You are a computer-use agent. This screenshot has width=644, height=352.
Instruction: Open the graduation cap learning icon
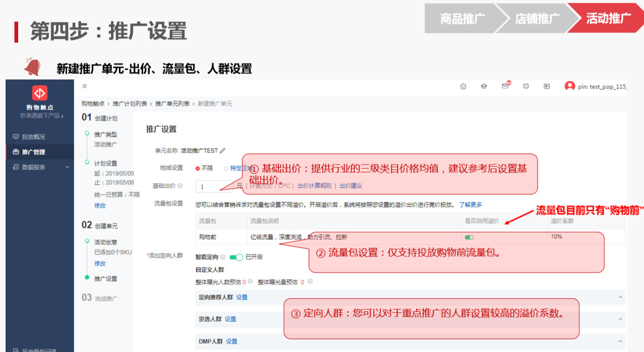tap(484, 86)
